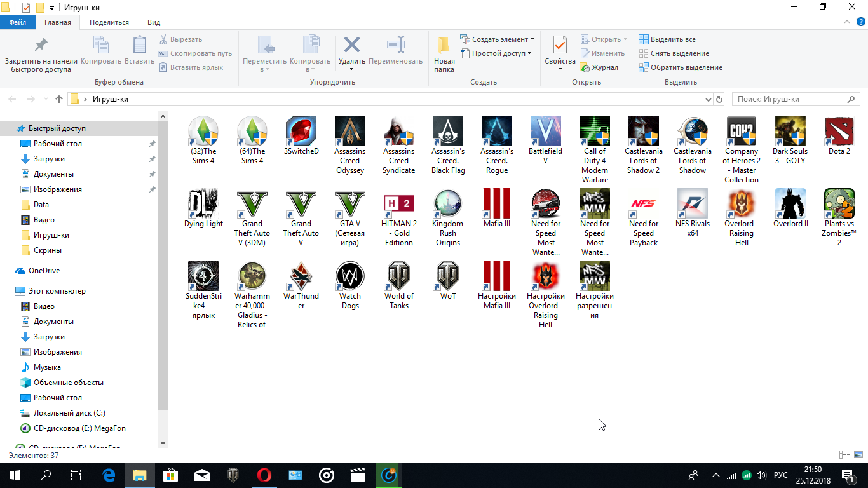Switch to large icons view in status bar
Viewport: 868px width, 488px height.
(x=858, y=455)
